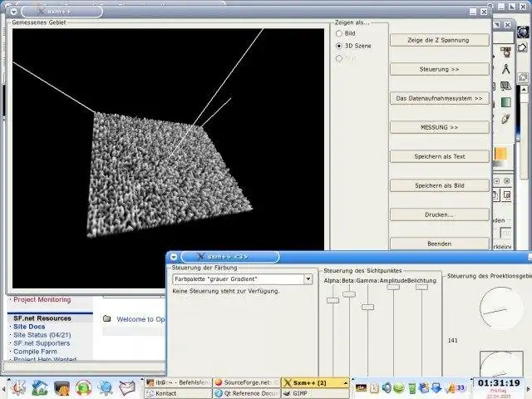
Task: Expand the Sxm++ [2] taskbar group arrow
Action: click(346, 382)
